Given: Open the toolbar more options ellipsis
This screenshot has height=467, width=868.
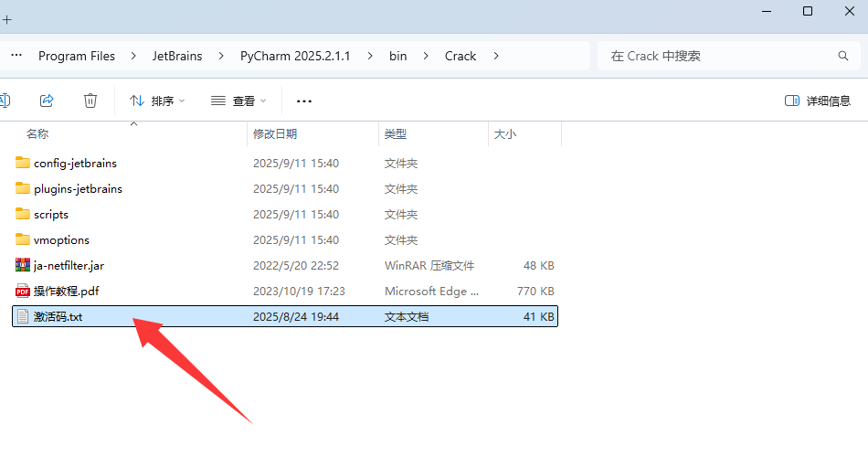Looking at the screenshot, I should click(304, 101).
